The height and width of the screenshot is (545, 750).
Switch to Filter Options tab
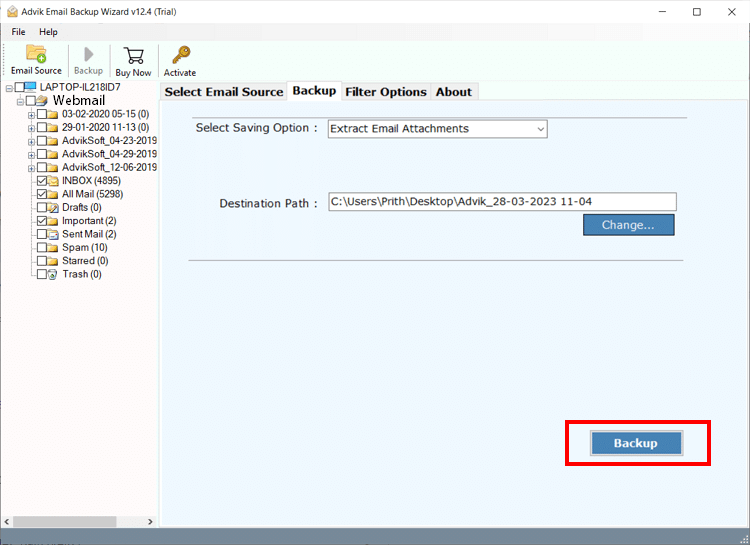click(386, 92)
